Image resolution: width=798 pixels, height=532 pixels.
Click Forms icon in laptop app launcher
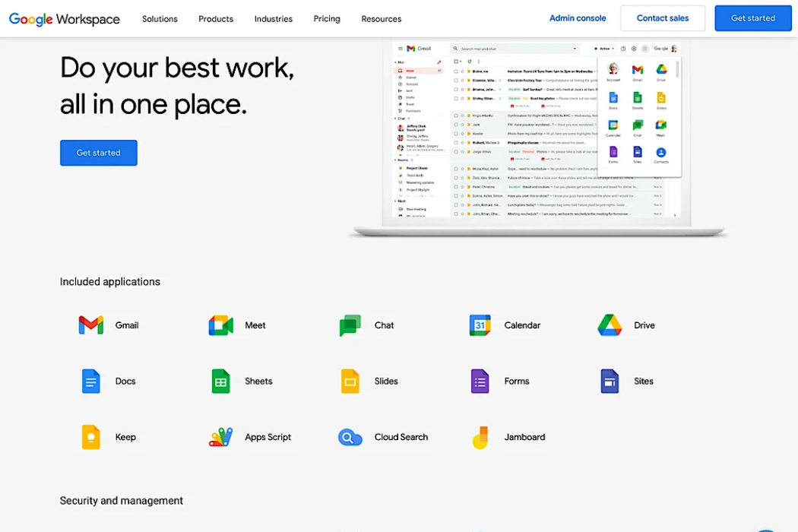coord(613,152)
